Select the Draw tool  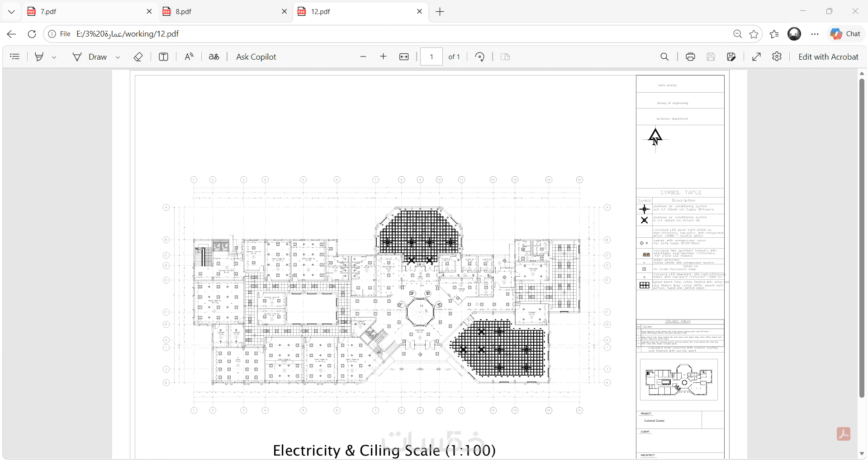[x=90, y=56]
